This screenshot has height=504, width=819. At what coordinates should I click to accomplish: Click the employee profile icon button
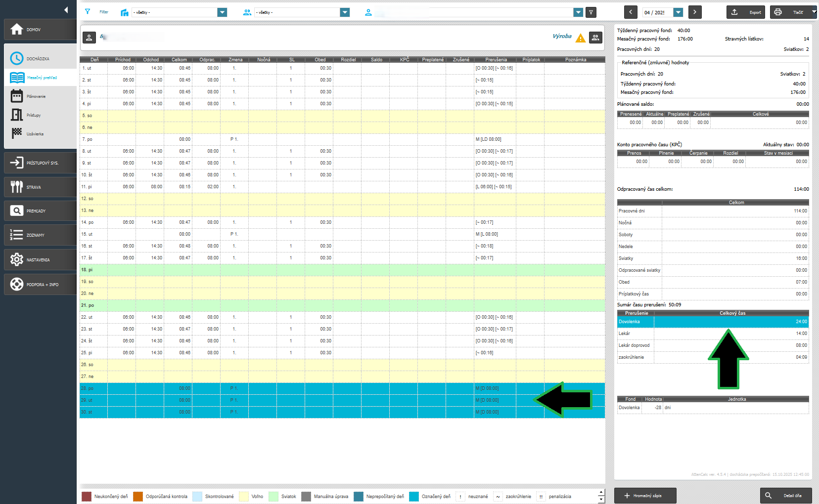pyautogui.click(x=89, y=38)
